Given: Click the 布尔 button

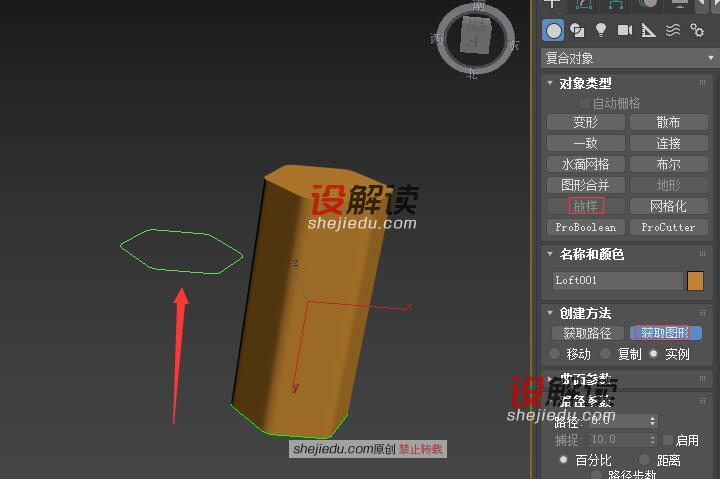Looking at the screenshot, I should click(668, 164).
